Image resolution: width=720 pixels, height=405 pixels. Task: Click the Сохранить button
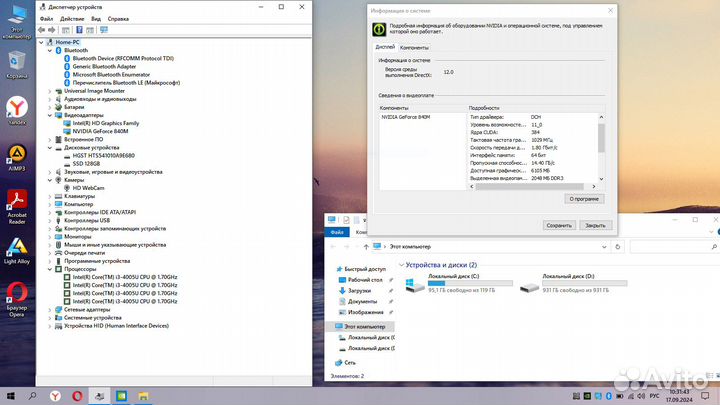coord(559,225)
